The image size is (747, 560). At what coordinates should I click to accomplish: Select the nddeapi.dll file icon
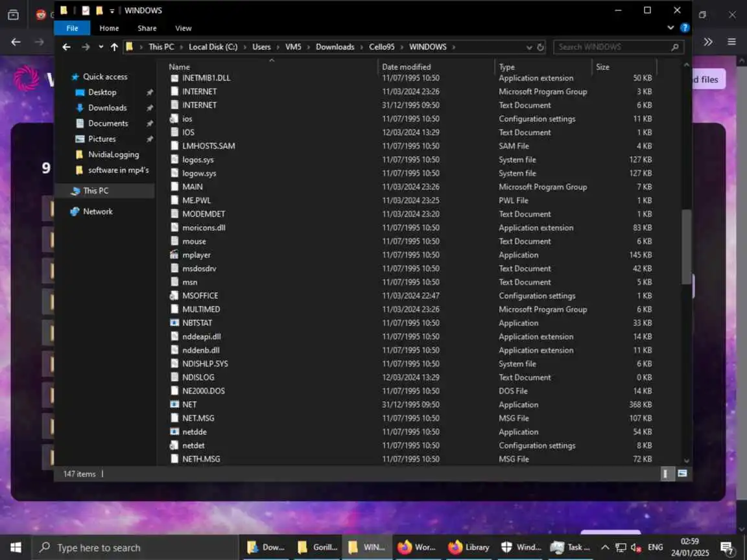tap(174, 336)
